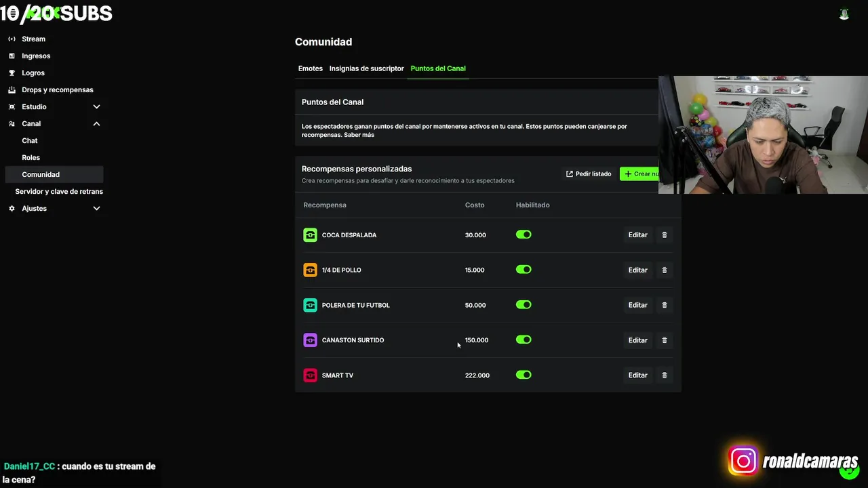The height and width of the screenshot is (488, 868).
Task: Collapse the Canal sidebar section
Action: (96, 124)
